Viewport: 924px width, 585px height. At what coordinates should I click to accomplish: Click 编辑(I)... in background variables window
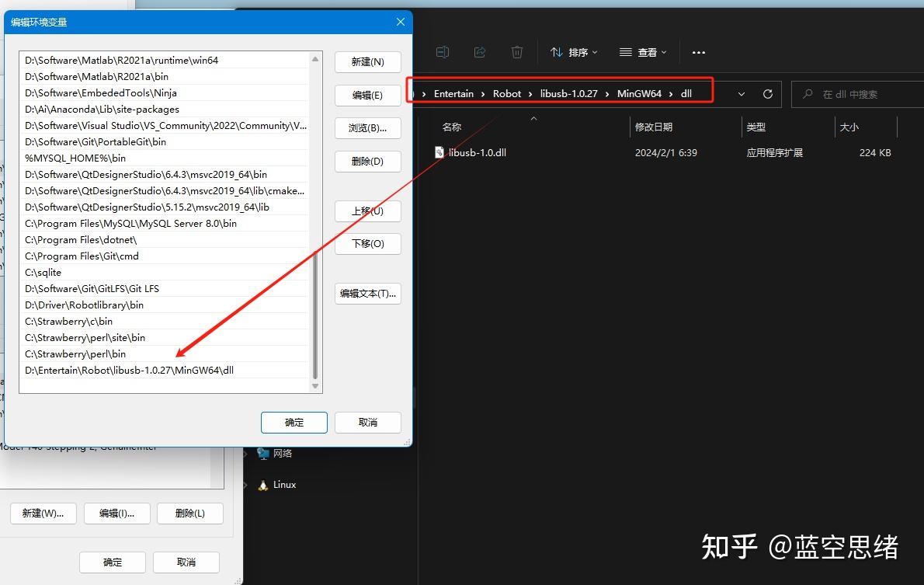[116, 513]
